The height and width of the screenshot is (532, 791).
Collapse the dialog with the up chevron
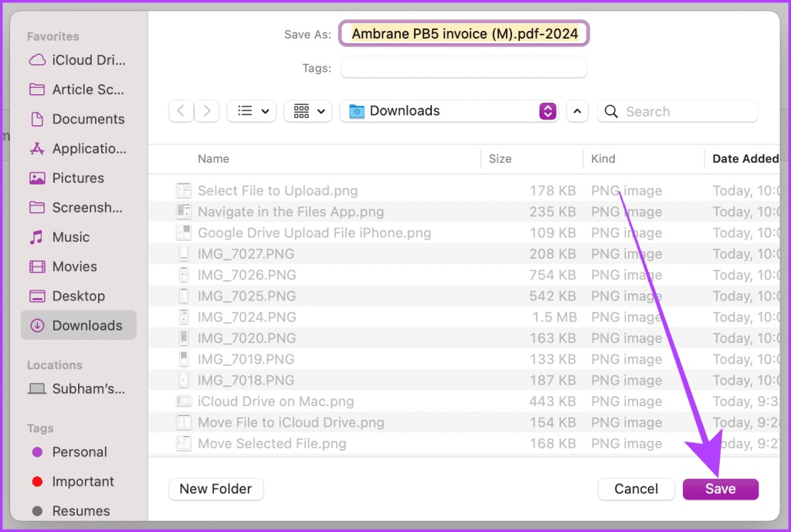577,111
